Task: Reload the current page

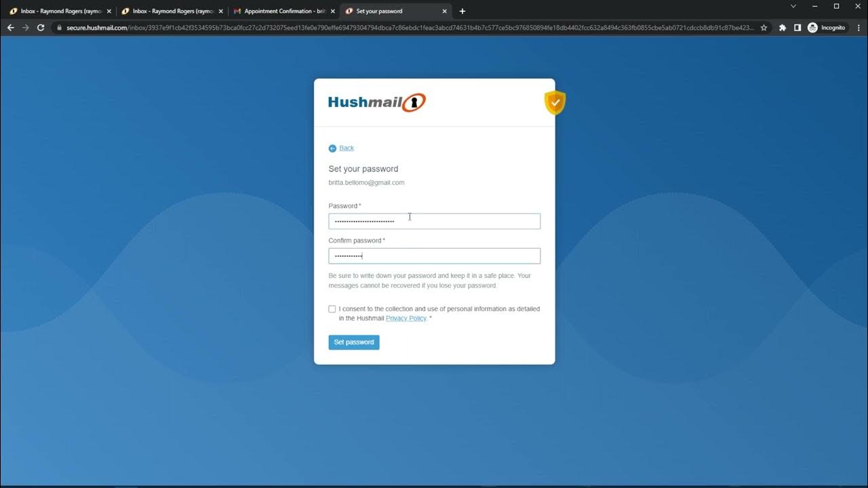Action: click(x=41, y=28)
